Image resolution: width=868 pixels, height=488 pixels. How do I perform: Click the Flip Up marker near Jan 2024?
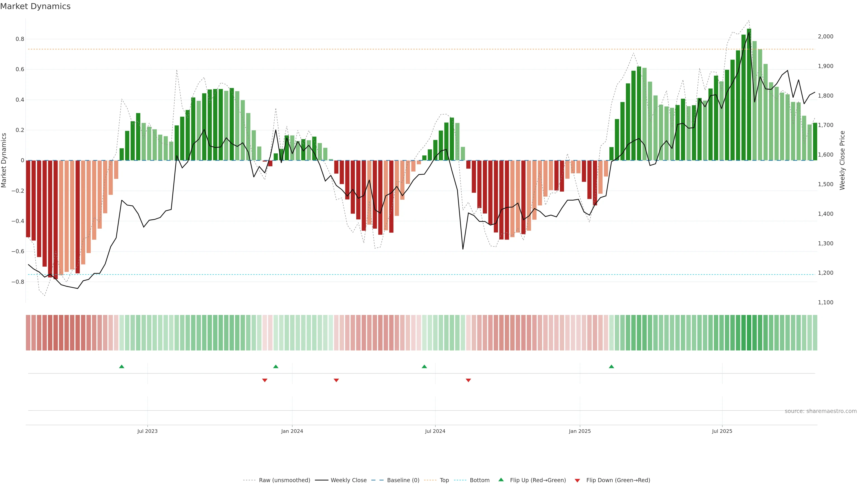pyautogui.click(x=276, y=366)
